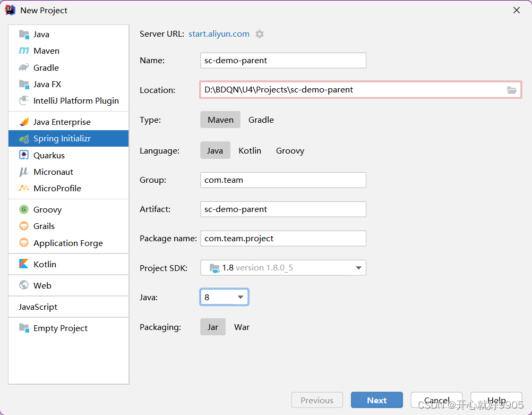Screen dimensions: 532x415
Task: Click the Next button
Action: tap(376, 400)
